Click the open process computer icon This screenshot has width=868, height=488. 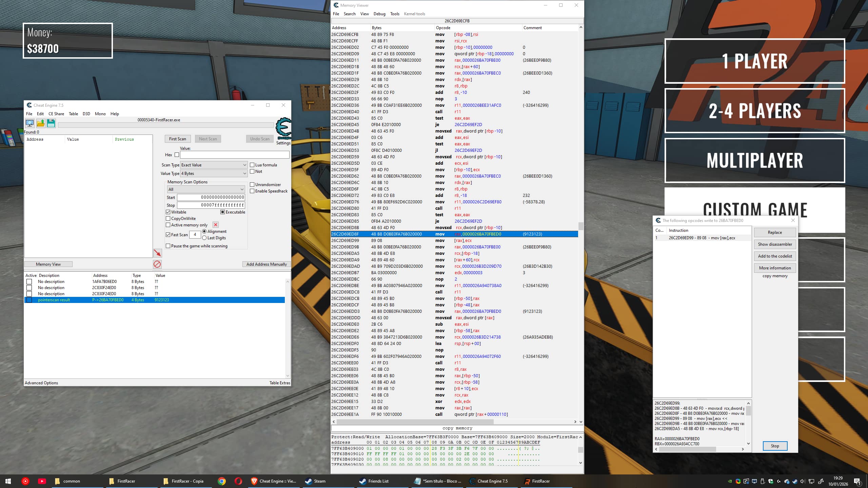pos(29,123)
